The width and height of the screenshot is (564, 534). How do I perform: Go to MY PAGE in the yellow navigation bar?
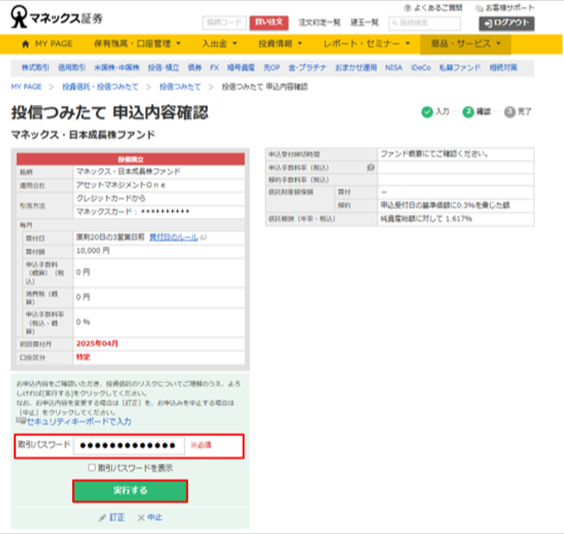54,44
